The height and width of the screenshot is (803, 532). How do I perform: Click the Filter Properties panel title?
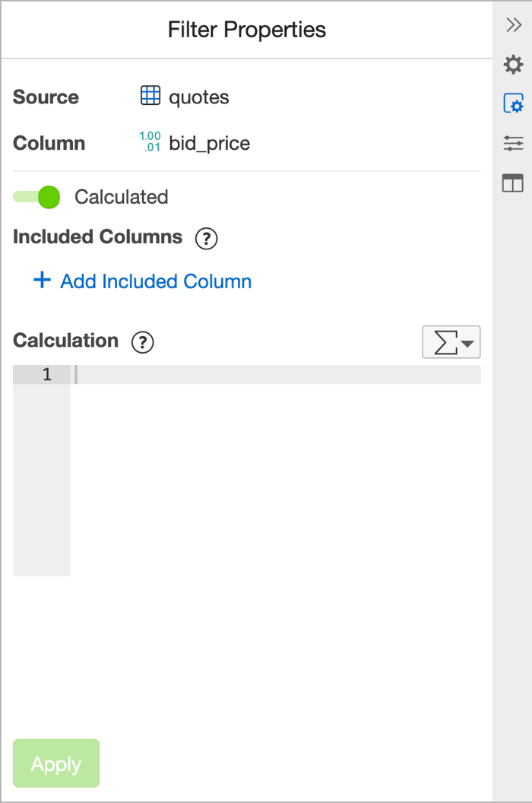pyautogui.click(x=247, y=30)
